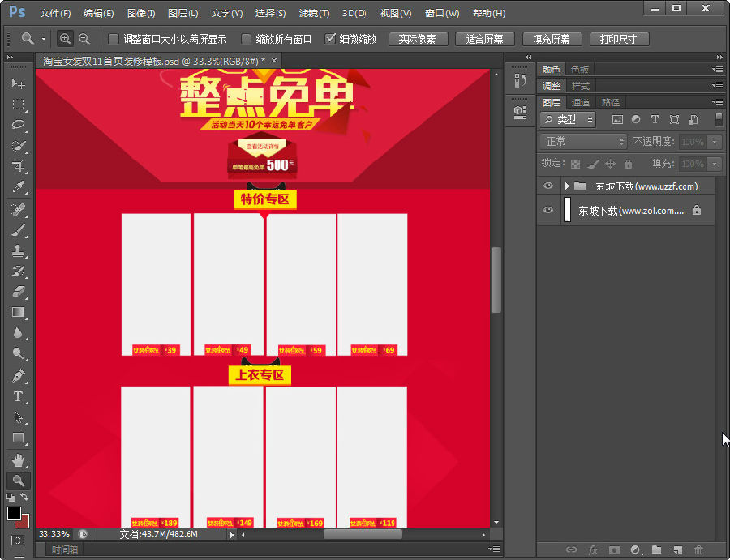
Task: Switch to the 通道 channels tab
Action: click(580, 101)
